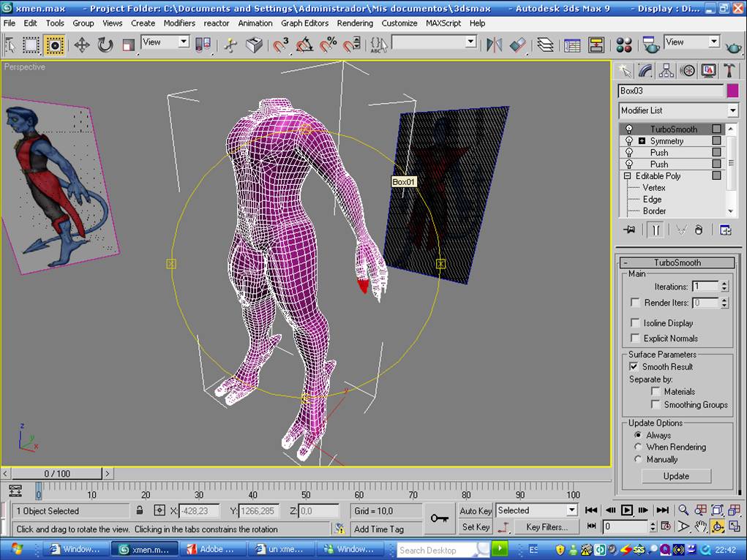This screenshot has width=747, height=560.
Task: Pin the modifier stack
Action: point(629,230)
